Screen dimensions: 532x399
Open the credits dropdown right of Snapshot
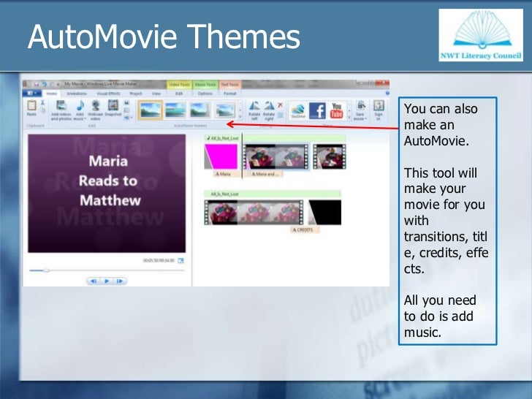[x=128, y=118]
